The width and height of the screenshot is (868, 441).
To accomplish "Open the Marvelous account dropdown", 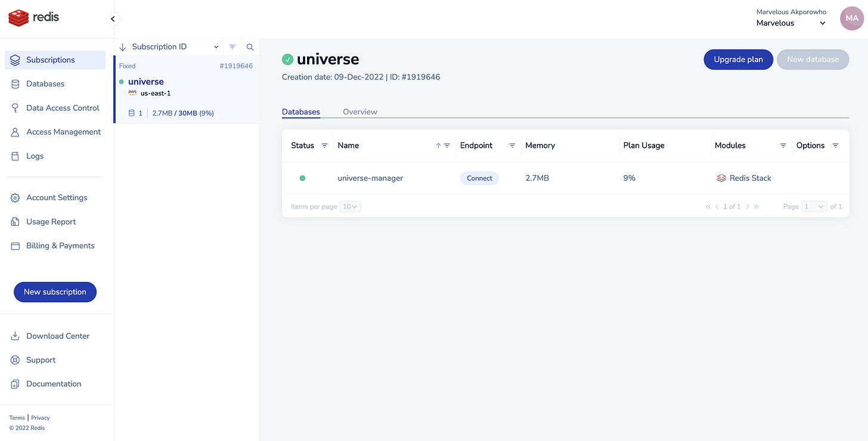I will (791, 23).
